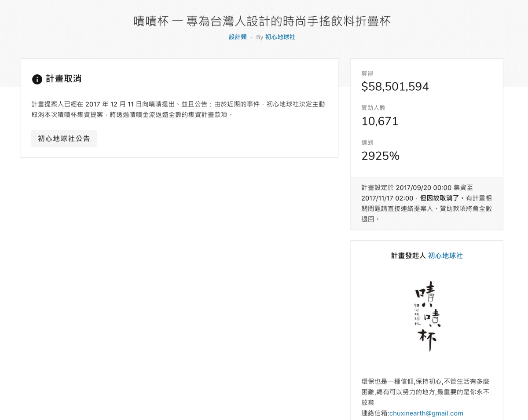Click the 2925% funding percentage
The width and height of the screenshot is (528, 420).
(x=380, y=156)
